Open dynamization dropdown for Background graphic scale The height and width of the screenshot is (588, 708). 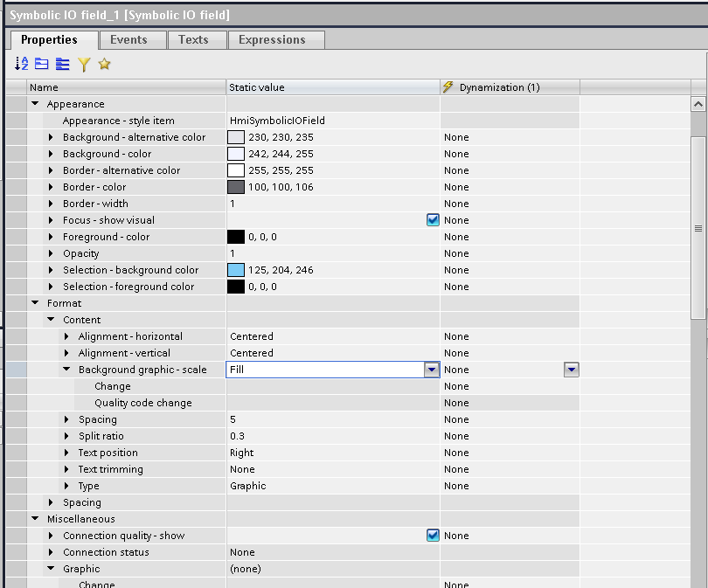pos(571,370)
